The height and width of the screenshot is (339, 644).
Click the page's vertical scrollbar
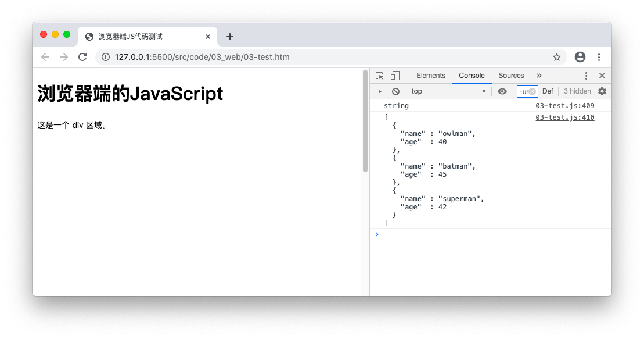[x=365, y=122]
